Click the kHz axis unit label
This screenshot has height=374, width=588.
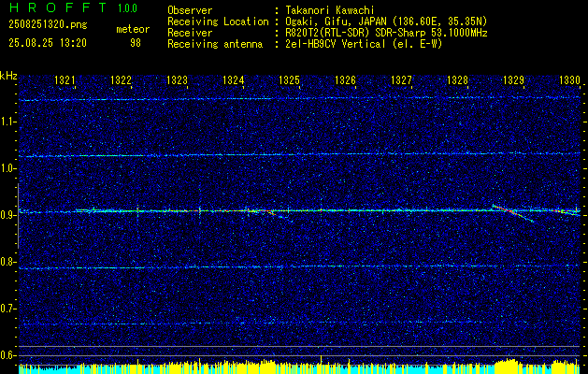pos(8,76)
